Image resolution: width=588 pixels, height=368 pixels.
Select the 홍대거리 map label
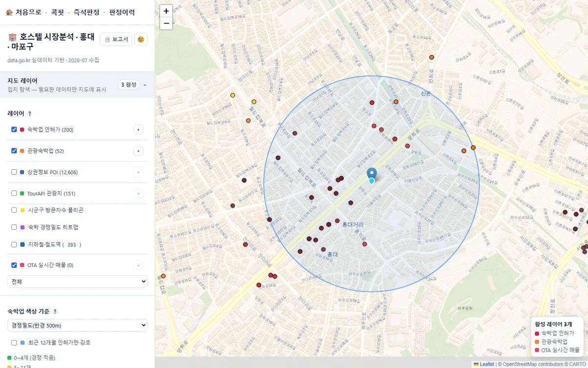[353, 224]
